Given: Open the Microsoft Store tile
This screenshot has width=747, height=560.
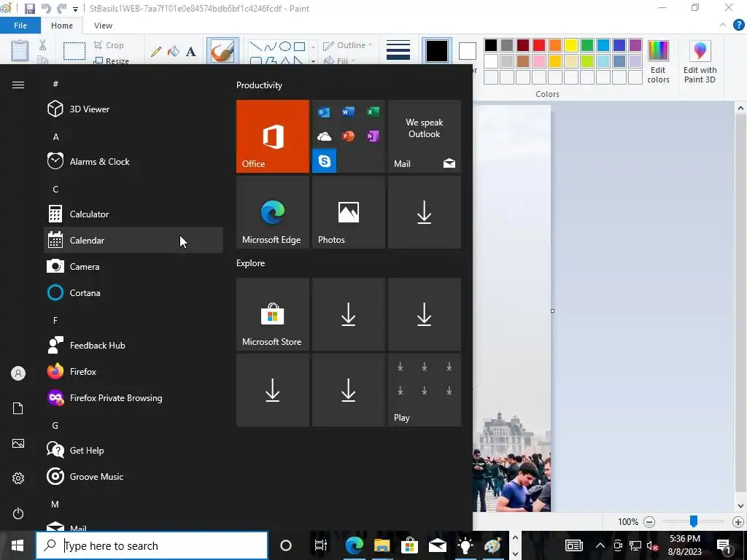Looking at the screenshot, I should (x=273, y=314).
